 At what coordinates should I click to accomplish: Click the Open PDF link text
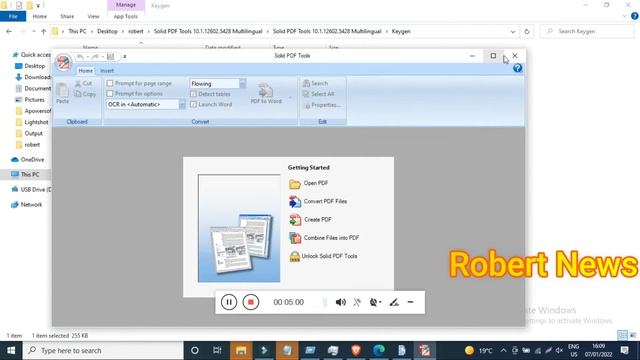[x=316, y=183]
